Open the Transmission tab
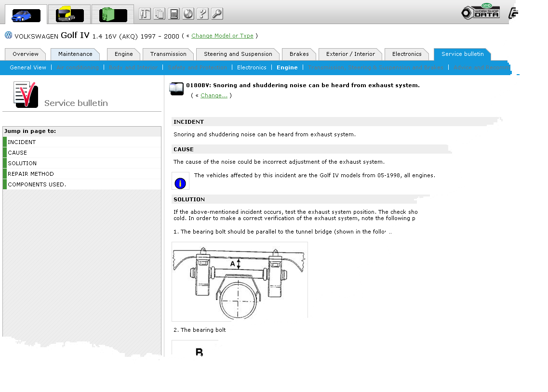 168,54
